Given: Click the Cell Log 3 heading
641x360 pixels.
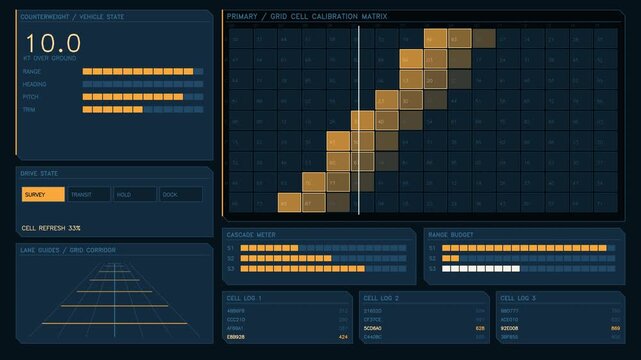Looking at the screenshot, I should tap(518, 298).
